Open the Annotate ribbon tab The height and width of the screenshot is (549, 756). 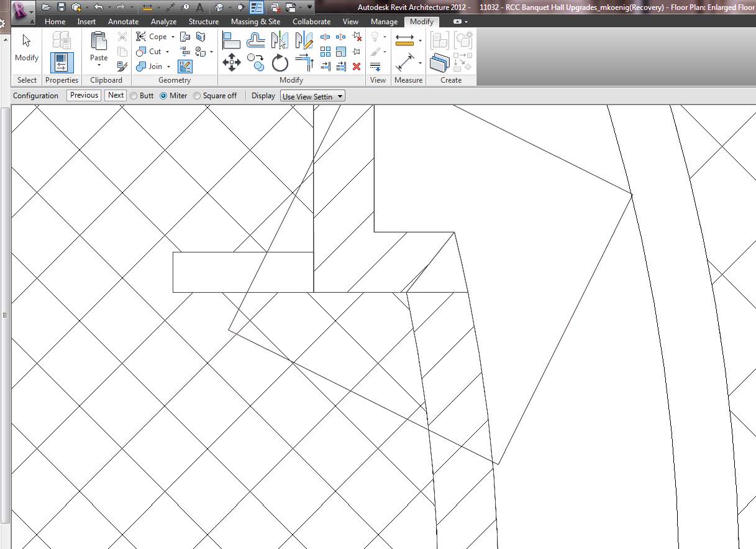click(x=123, y=21)
